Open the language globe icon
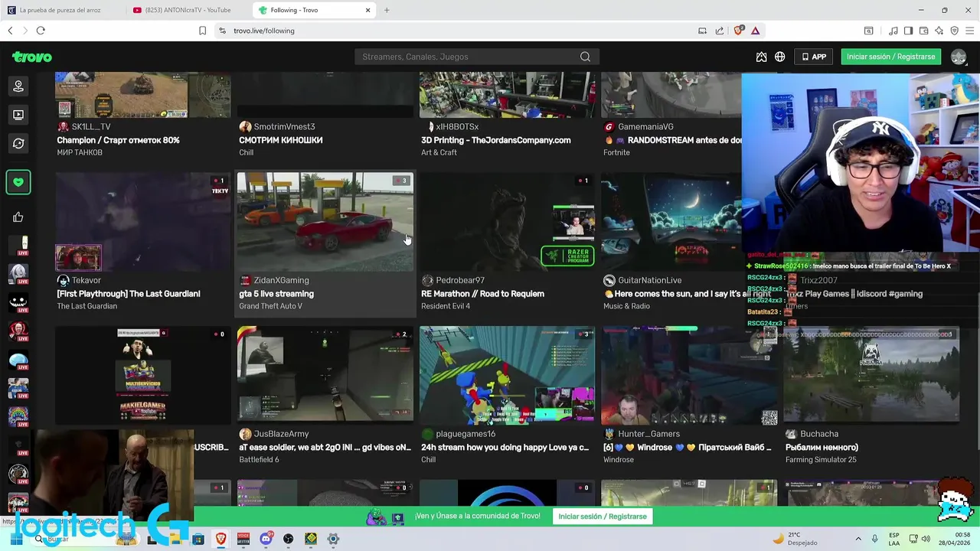Screen dimensions: 980x551 pyautogui.click(x=779, y=57)
